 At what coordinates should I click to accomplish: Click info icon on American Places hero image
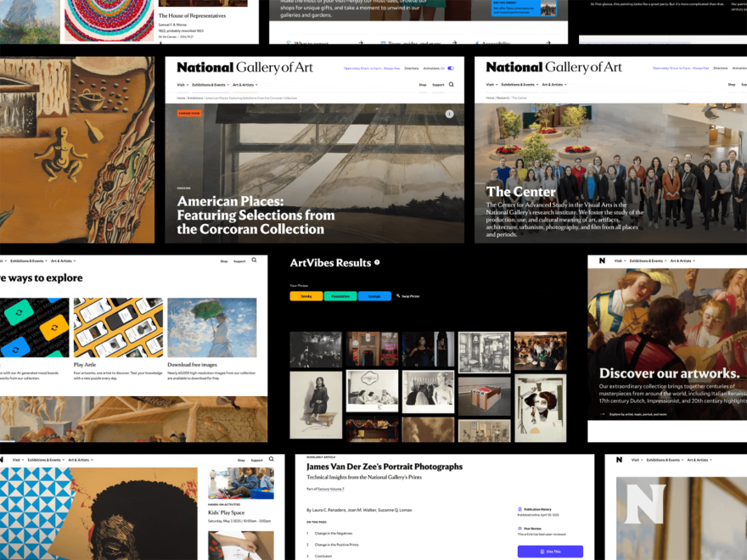tap(449, 114)
